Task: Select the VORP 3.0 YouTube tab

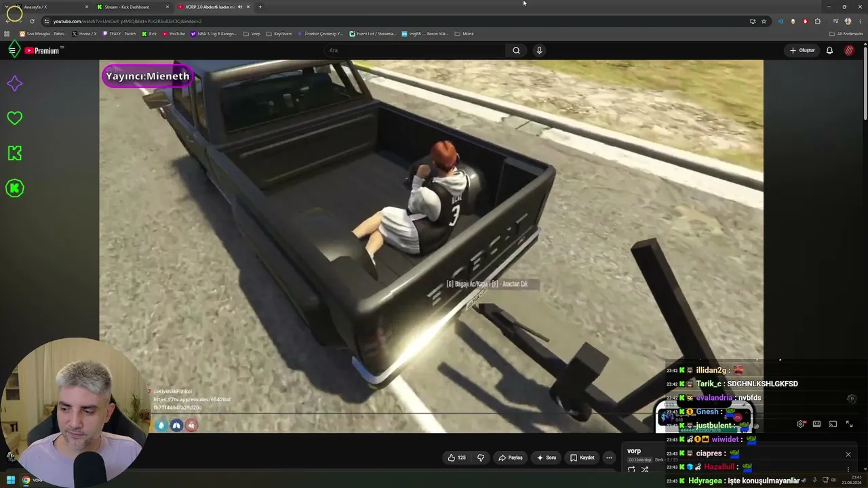Action: [213, 7]
